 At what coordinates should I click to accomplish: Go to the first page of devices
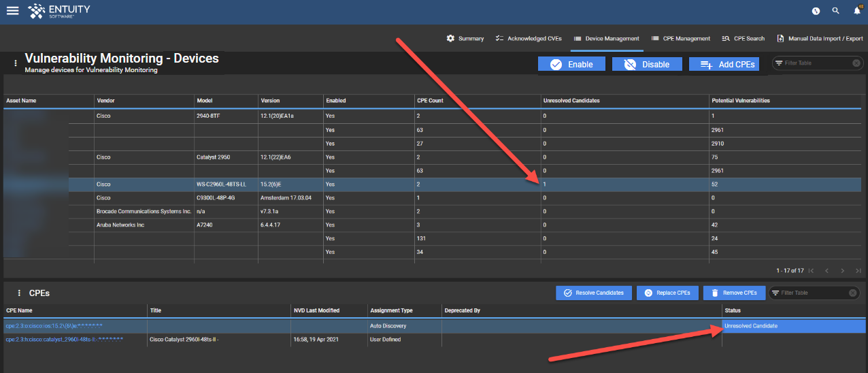click(x=812, y=271)
